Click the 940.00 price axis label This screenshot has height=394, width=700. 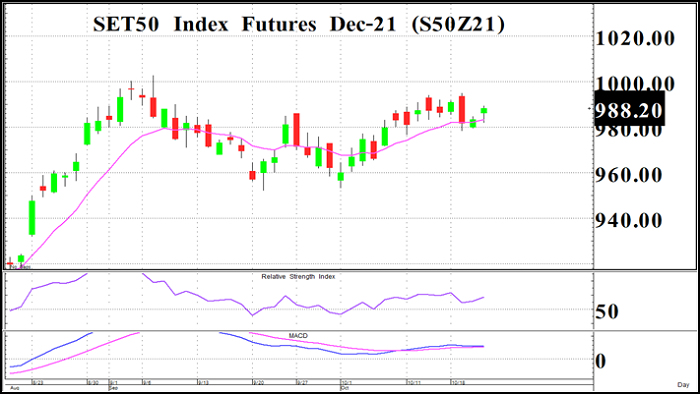(629, 220)
